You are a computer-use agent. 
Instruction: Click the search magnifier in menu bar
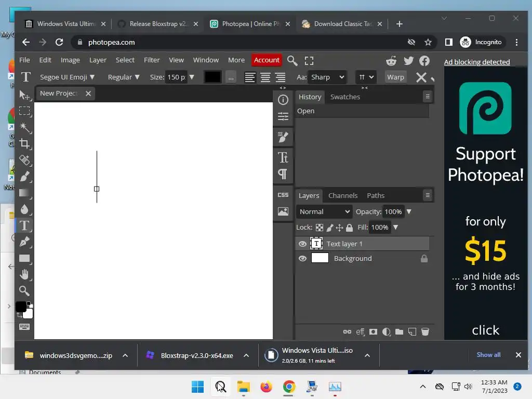coord(292,61)
